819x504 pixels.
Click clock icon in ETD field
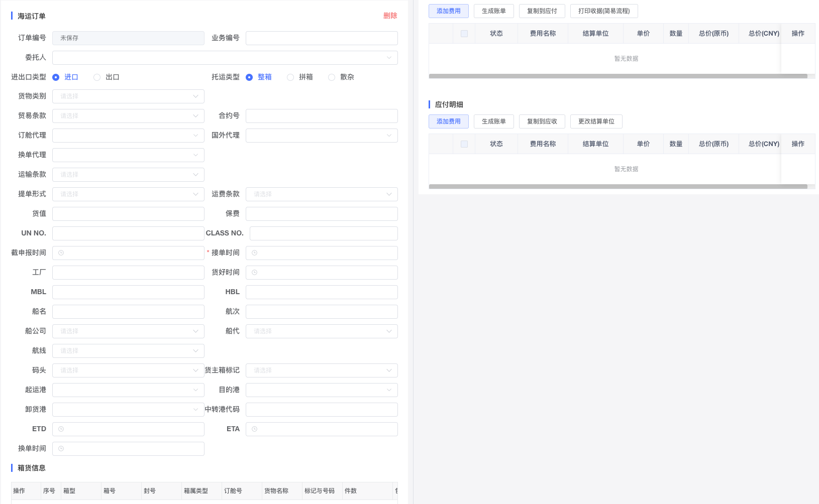click(61, 429)
